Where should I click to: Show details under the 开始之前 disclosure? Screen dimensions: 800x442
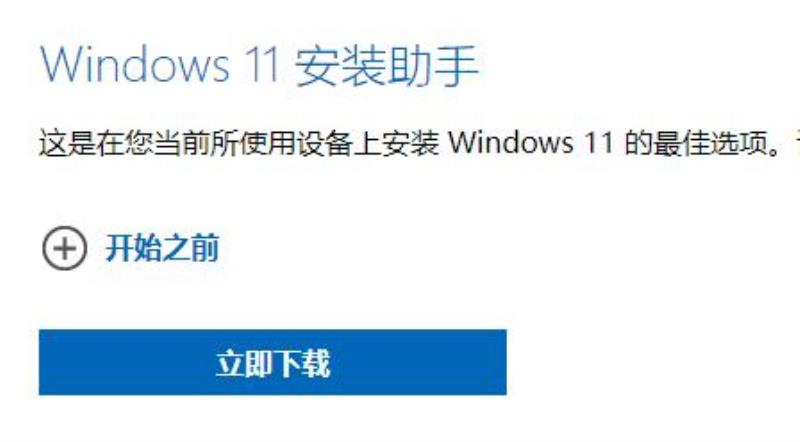(131, 248)
